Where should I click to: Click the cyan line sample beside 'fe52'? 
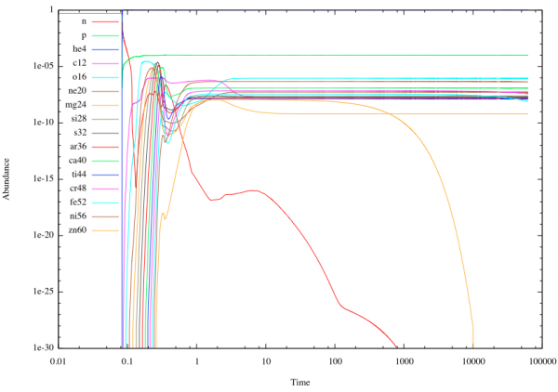[x=105, y=203]
